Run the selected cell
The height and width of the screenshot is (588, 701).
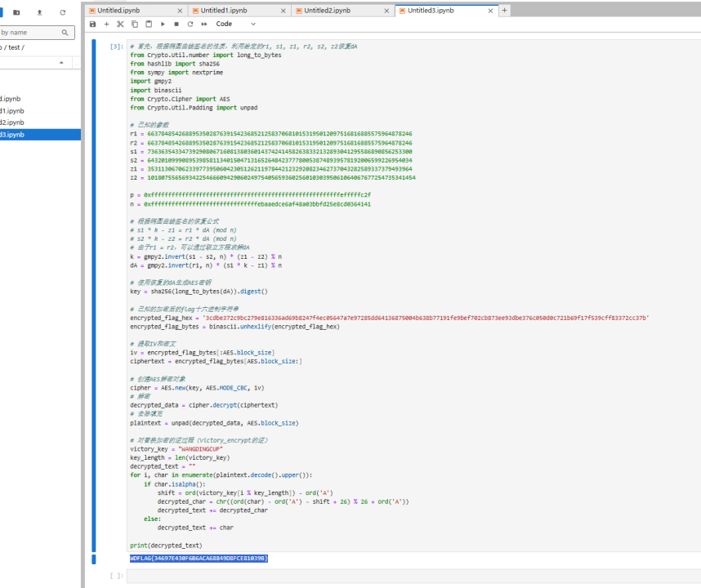click(x=163, y=24)
